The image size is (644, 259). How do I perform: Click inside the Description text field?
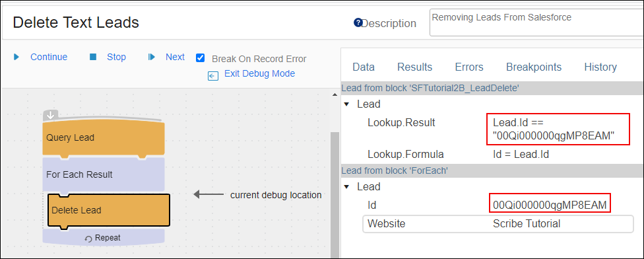tap(536, 23)
